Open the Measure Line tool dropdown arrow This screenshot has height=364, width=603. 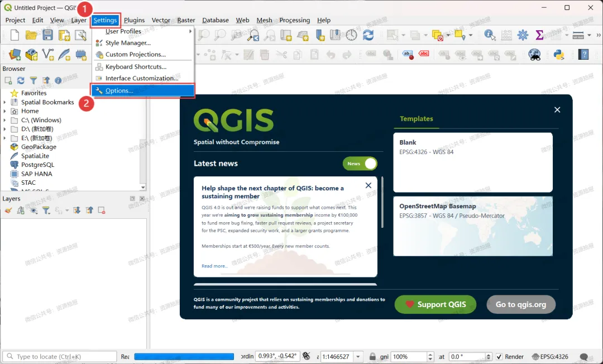(x=589, y=35)
